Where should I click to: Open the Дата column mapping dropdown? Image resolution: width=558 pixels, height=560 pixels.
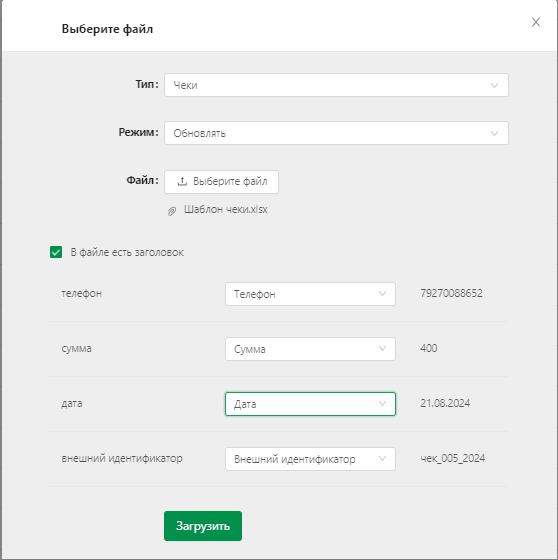tap(310, 404)
